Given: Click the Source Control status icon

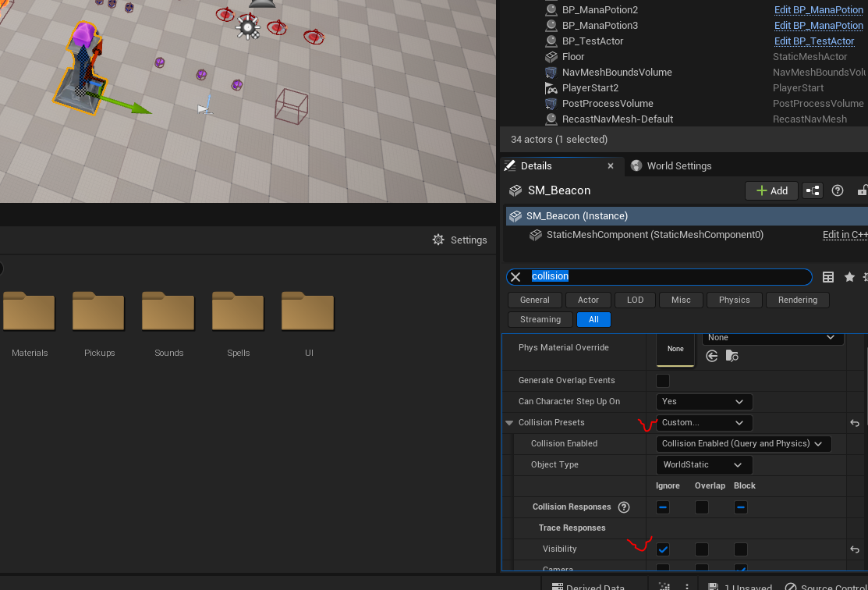Looking at the screenshot, I should [791, 587].
